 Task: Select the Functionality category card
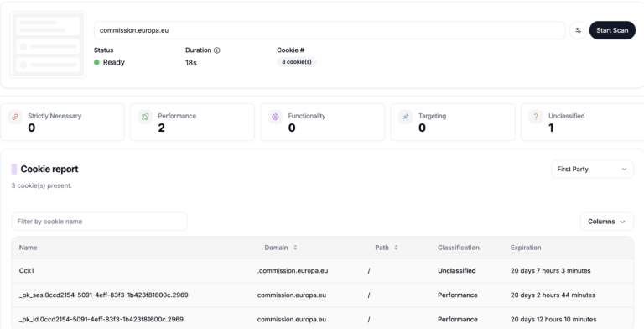point(322,123)
